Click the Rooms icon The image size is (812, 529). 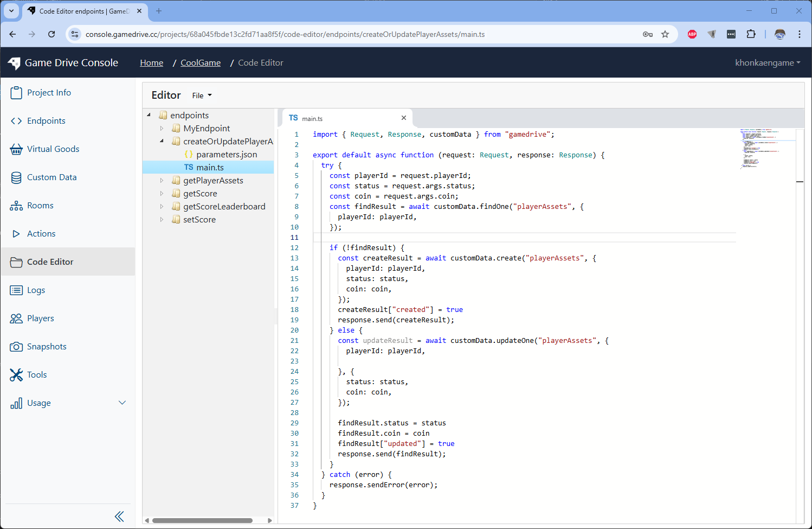tap(16, 205)
